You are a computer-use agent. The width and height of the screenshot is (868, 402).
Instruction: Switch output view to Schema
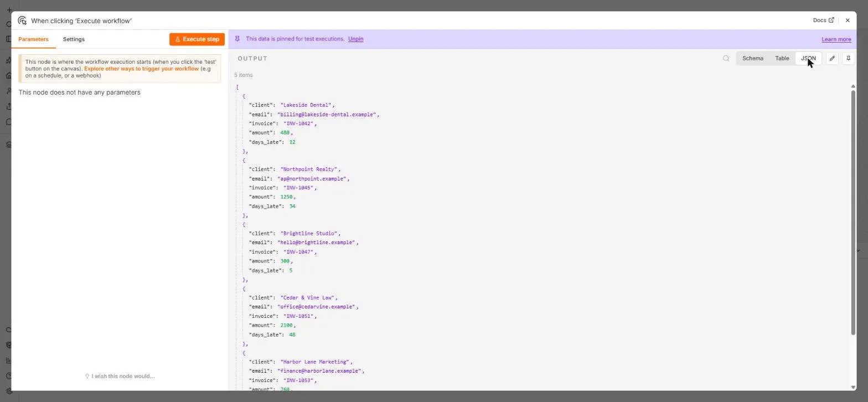pos(753,58)
